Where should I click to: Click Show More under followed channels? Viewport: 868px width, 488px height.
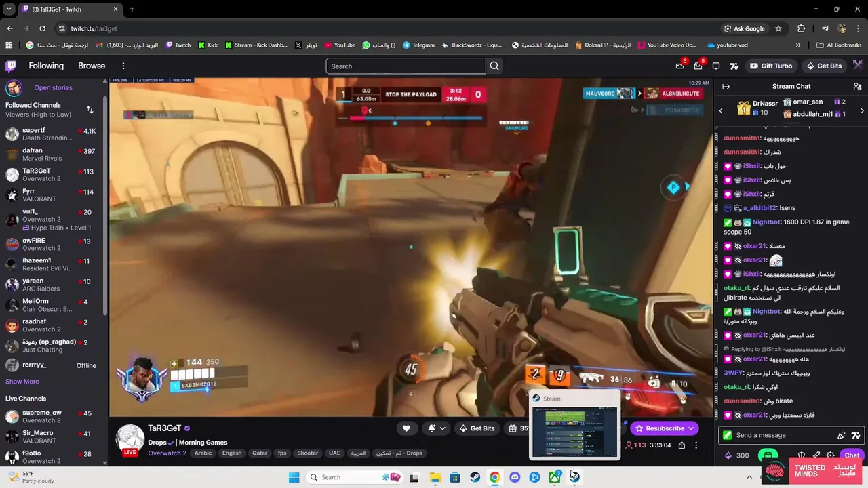tap(22, 382)
